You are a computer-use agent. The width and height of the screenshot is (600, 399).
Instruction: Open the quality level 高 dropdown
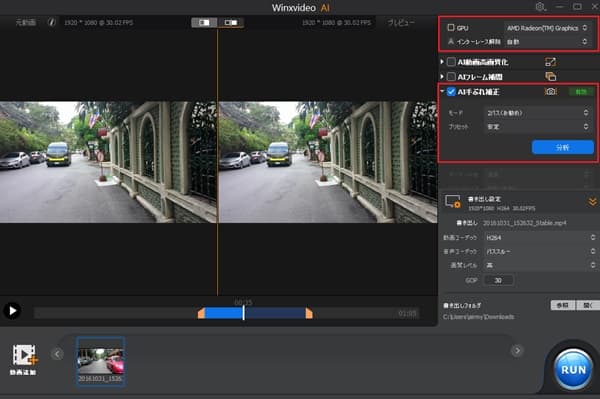pyautogui.click(x=540, y=265)
